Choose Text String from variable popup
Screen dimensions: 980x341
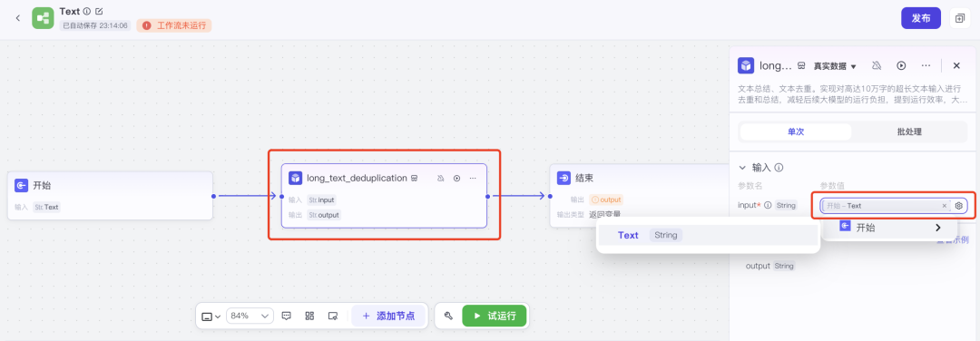click(708, 236)
